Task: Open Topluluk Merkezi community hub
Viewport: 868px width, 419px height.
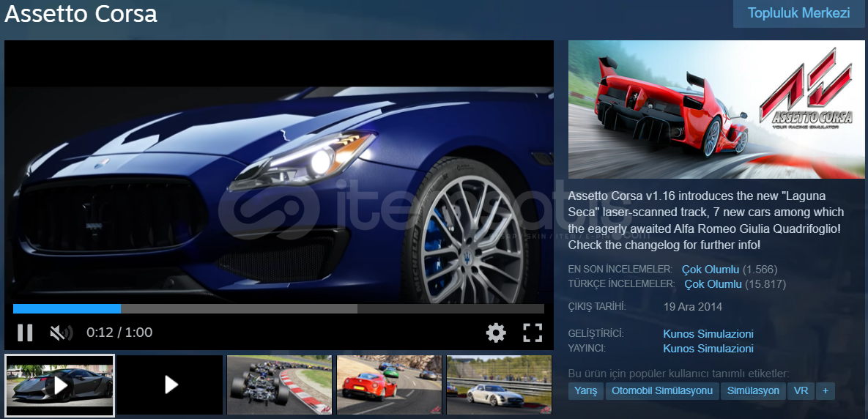Action: 799,13
